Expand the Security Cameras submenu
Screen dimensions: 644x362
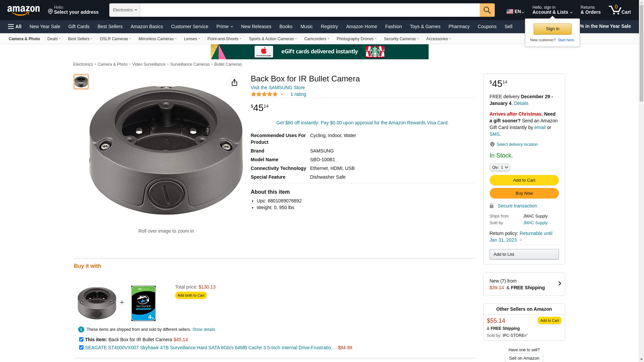(x=401, y=39)
